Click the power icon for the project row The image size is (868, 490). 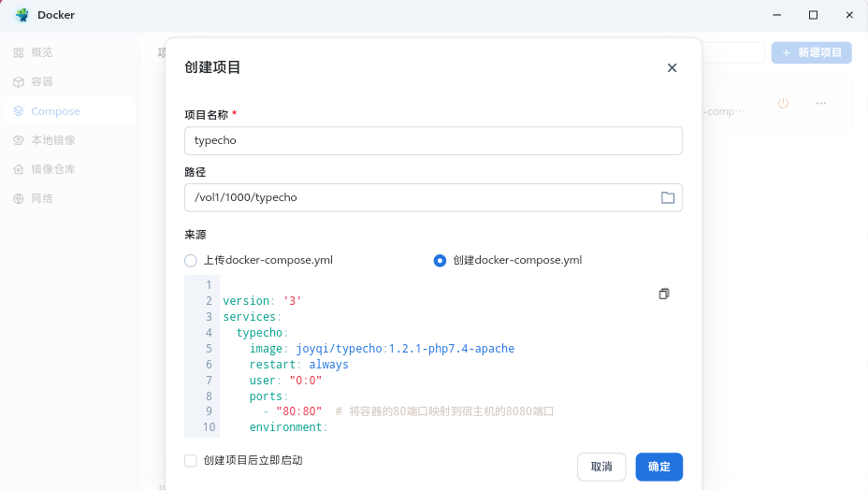[x=784, y=103]
